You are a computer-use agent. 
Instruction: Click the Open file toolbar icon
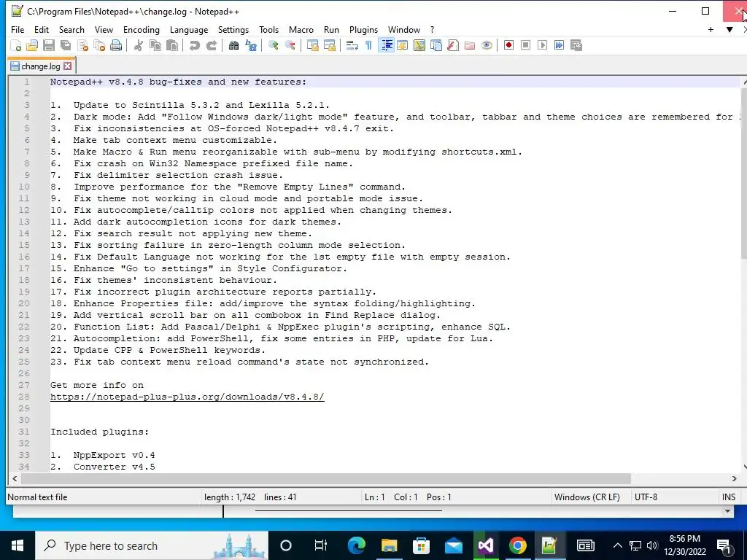32,46
